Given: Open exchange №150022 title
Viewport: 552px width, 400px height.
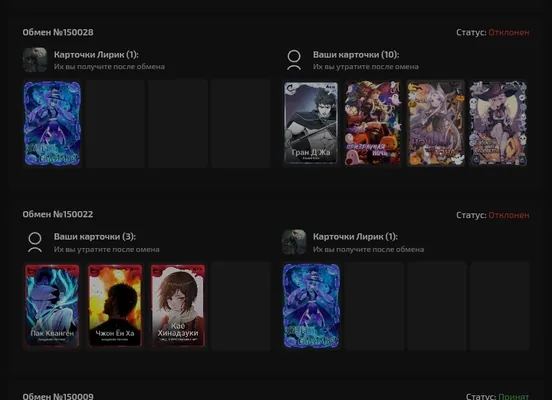Looking at the screenshot, I should [x=58, y=214].
